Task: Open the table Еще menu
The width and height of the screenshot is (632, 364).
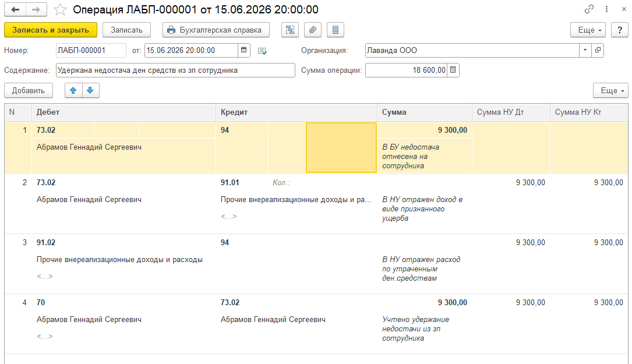Action: point(610,90)
